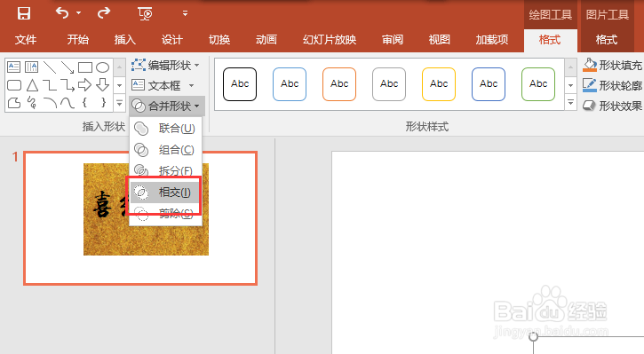Select the 格式 tab under 图片工具
The width and height of the screenshot is (644, 354).
607,40
